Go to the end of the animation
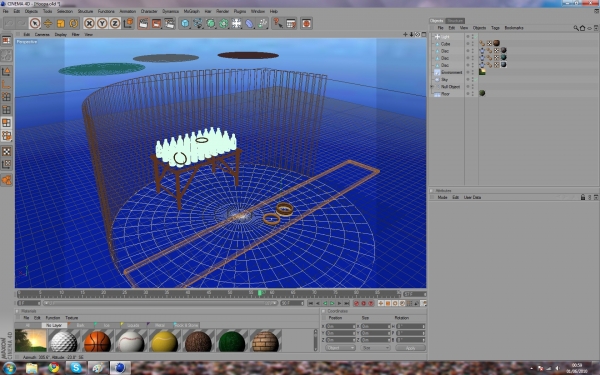The width and height of the screenshot is (600, 375). (x=346, y=303)
